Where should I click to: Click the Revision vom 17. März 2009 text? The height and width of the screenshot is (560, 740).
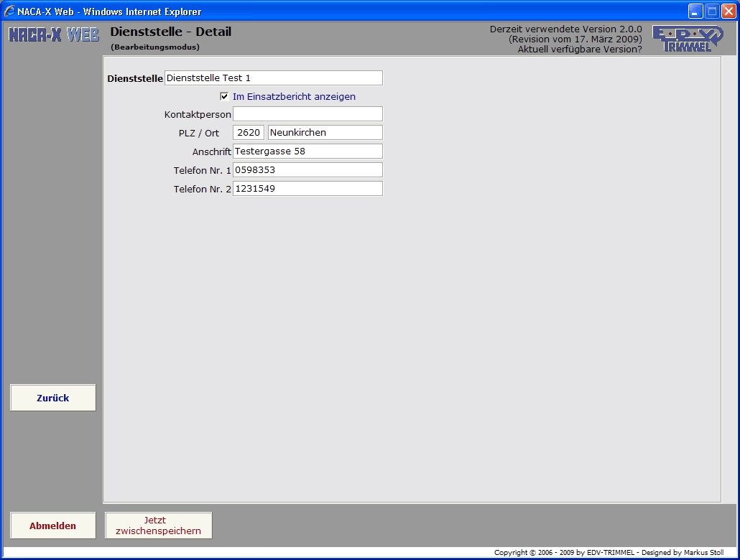(x=575, y=39)
